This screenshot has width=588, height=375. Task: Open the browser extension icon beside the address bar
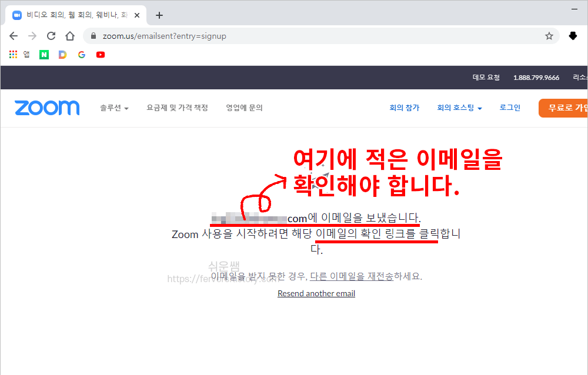[x=573, y=36]
